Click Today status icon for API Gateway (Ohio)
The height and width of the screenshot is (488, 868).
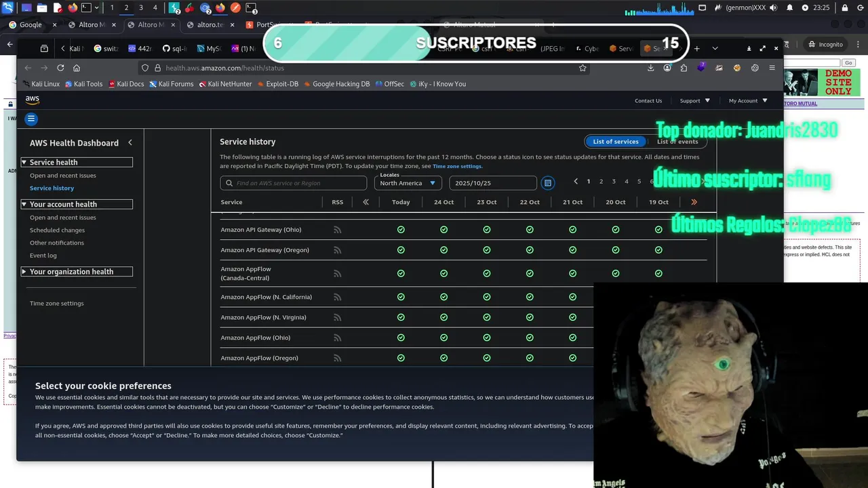tap(401, 230)
